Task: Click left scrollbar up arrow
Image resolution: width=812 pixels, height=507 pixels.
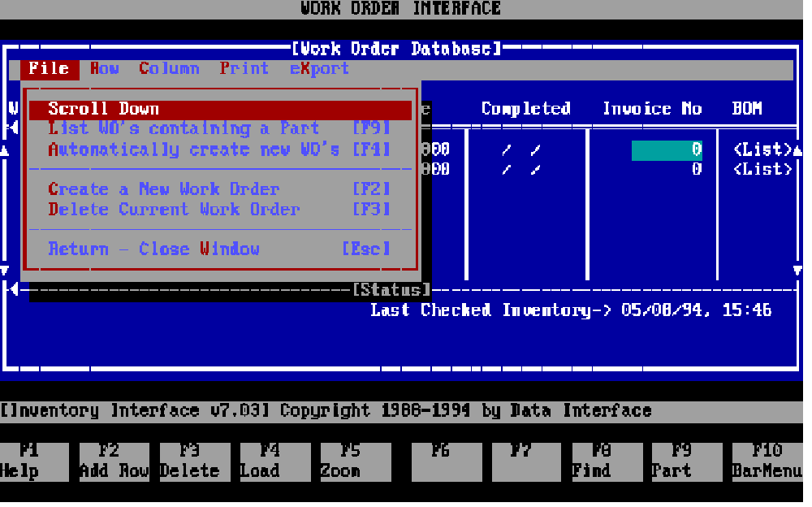Action: point(4,151)
